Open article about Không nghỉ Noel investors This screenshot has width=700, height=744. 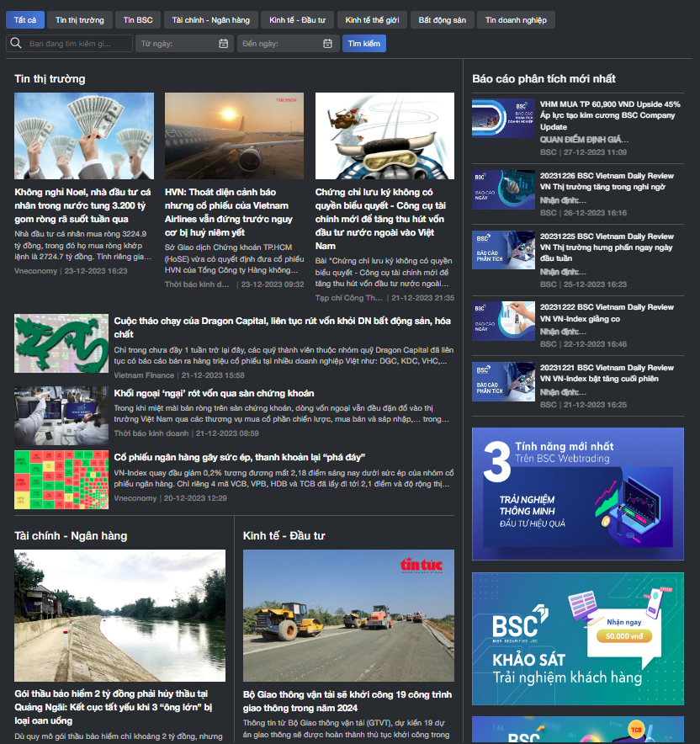[x=83, y=205]
